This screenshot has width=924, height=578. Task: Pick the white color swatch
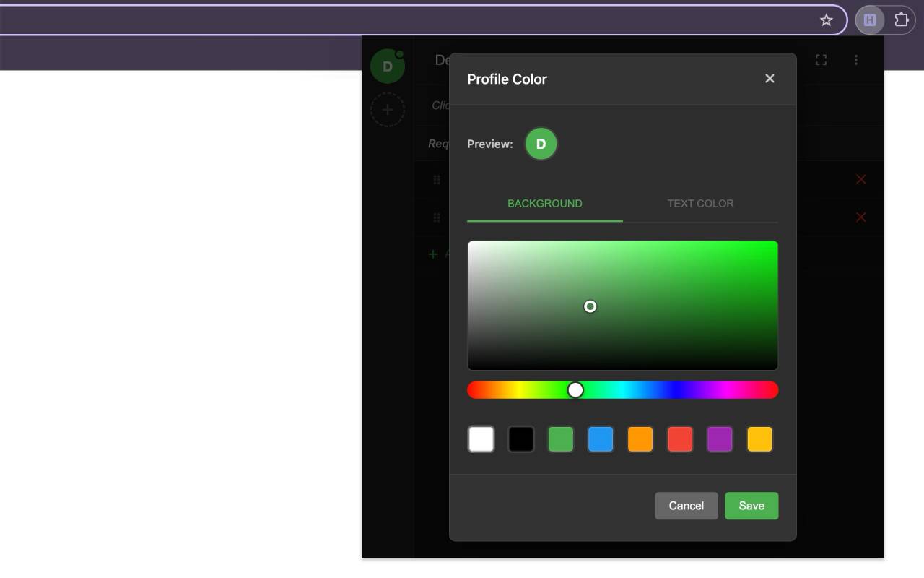point(481,439)
